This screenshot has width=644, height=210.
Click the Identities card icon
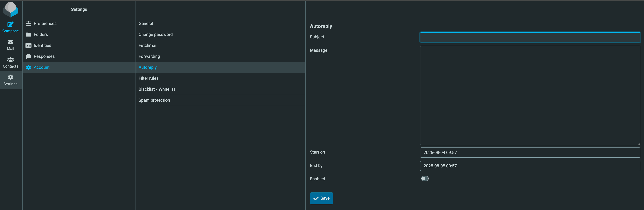click(x=29, y=45)
